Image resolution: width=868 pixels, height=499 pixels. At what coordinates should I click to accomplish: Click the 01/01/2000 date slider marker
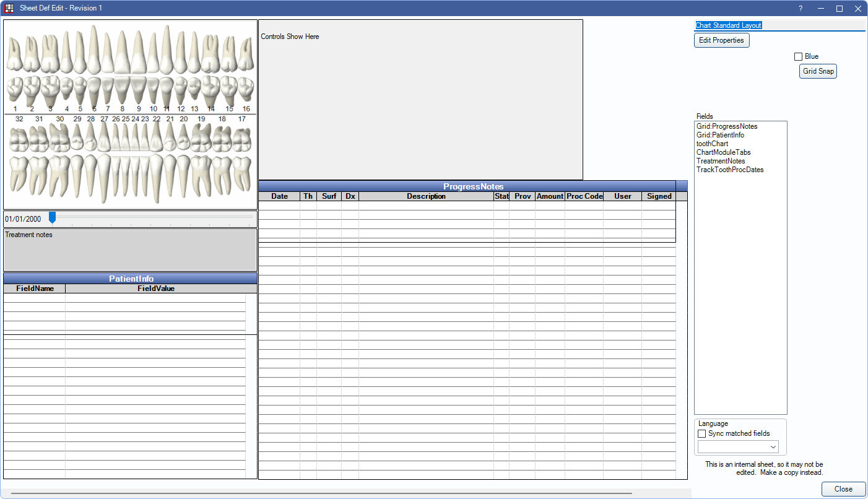pyautogui.click(x=52, y=217)
